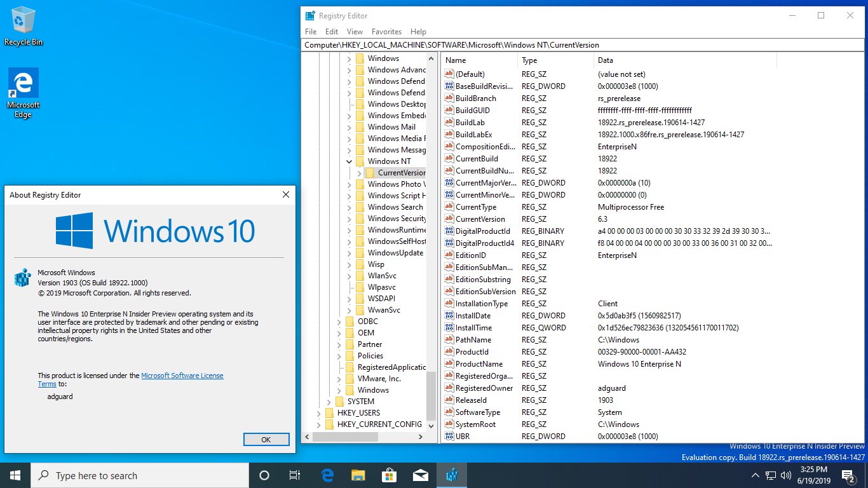This screenshot has width=868, height=488.
Task: Select the WindowsUpdate key
Action: [395, 253]
